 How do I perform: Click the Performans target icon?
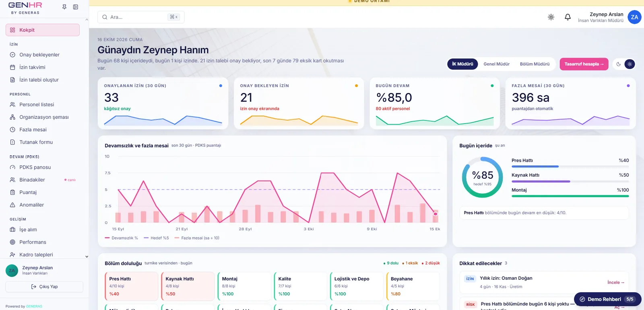tap(12, 242)
